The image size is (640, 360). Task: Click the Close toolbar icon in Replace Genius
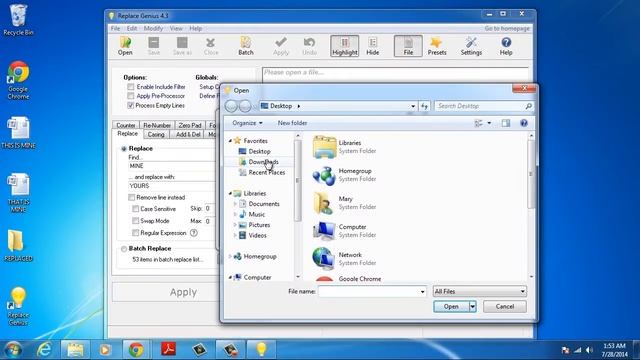coord(211,46)
